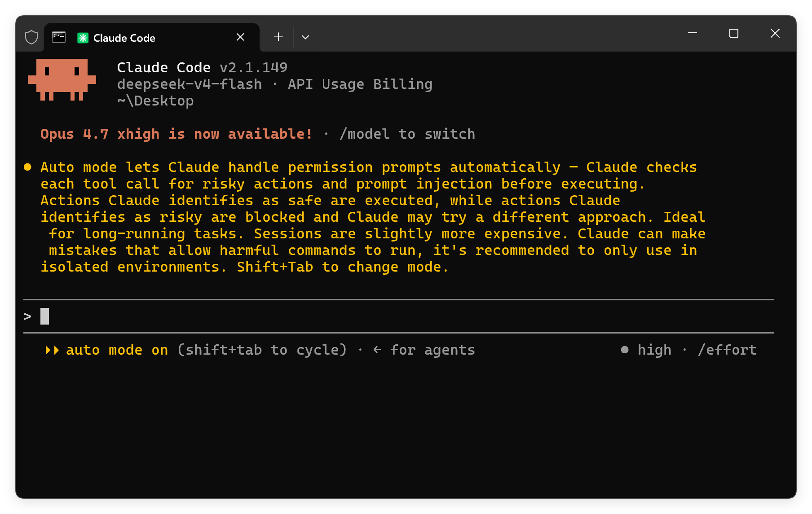This screenshot has width=812, height=514.
Task: Click the /effort command hint
Action: pyautogui.click(x=727, y=350)
